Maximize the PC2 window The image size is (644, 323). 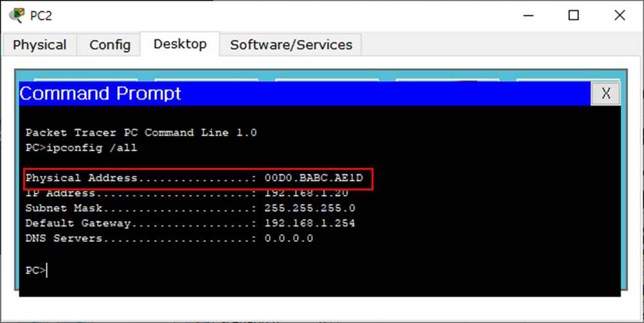pyautogui.click(x=574, y=15)
